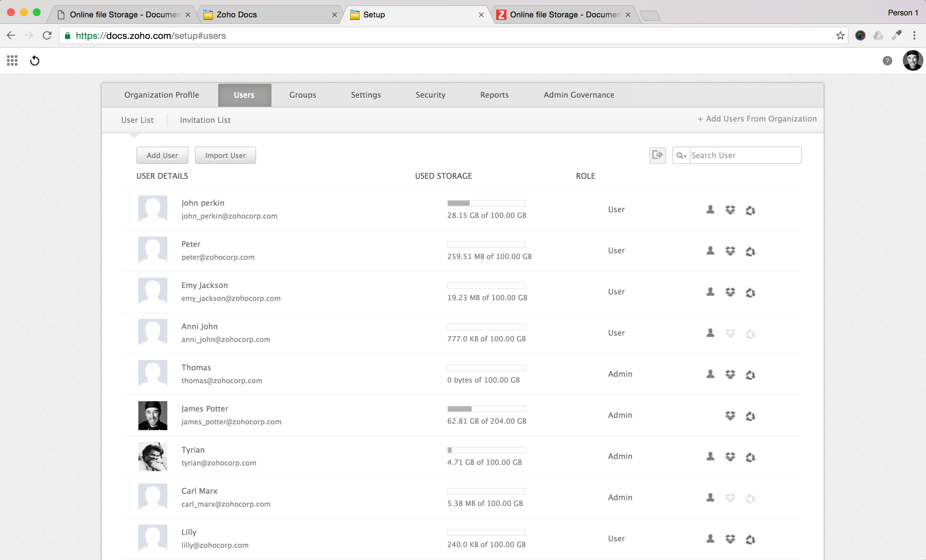Click Dropbox icon in Peter's row

[730, 251]
